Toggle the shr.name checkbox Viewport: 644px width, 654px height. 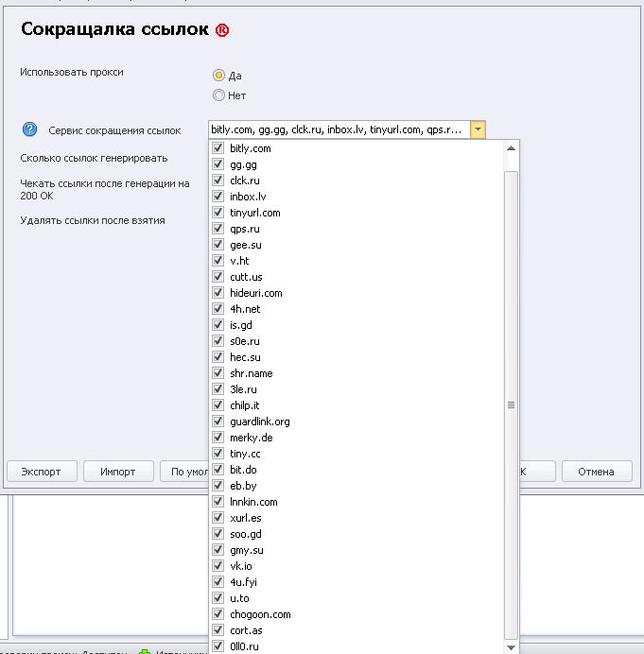coord(218,373)
